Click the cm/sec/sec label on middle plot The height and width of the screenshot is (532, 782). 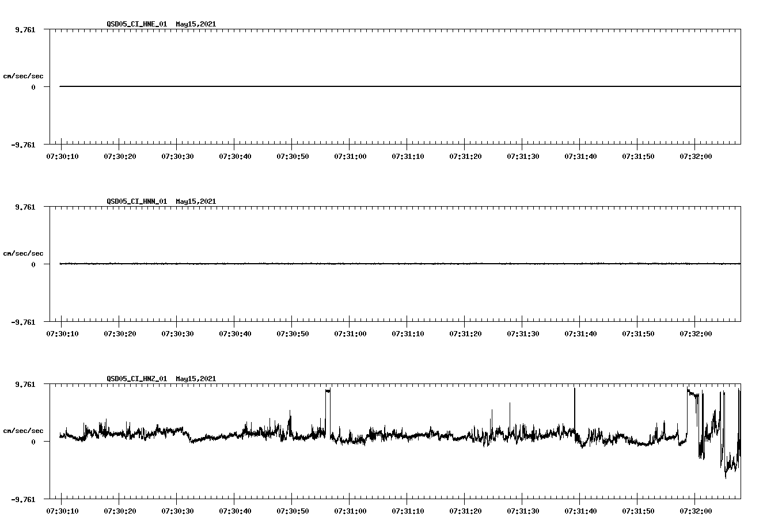[24, 253]
